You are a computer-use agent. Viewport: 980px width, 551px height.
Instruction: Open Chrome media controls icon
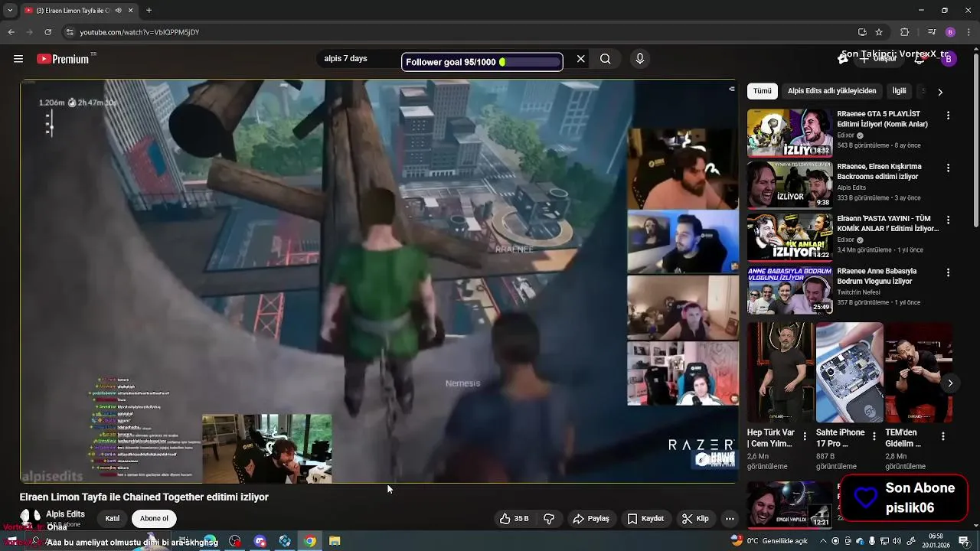tap(932, 32)
